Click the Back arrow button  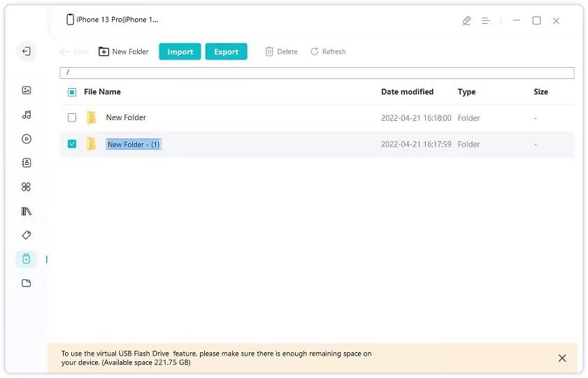[73, 52]
